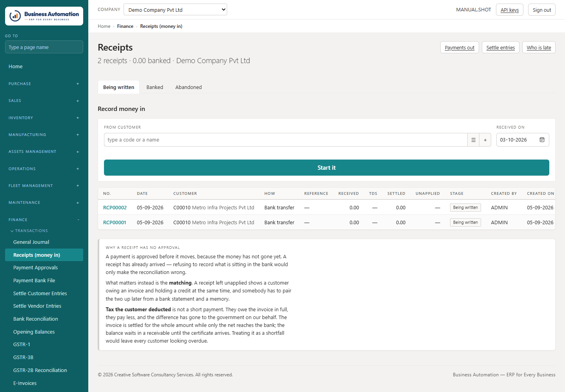Collapse the Finance menu section
The image size is (565, 392).
tap(44, 220)
